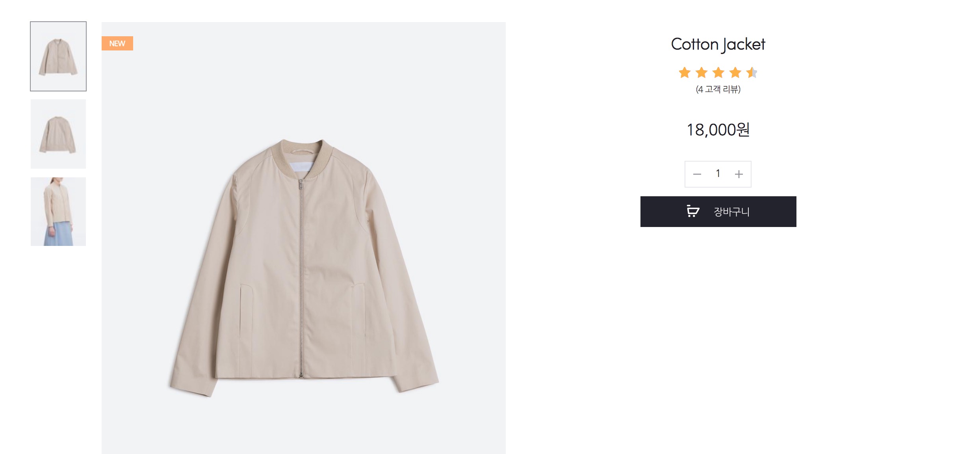Viewport: 980px width, 454px height.
Task: Click the Cotton Jacket product title
Action: 718,44
